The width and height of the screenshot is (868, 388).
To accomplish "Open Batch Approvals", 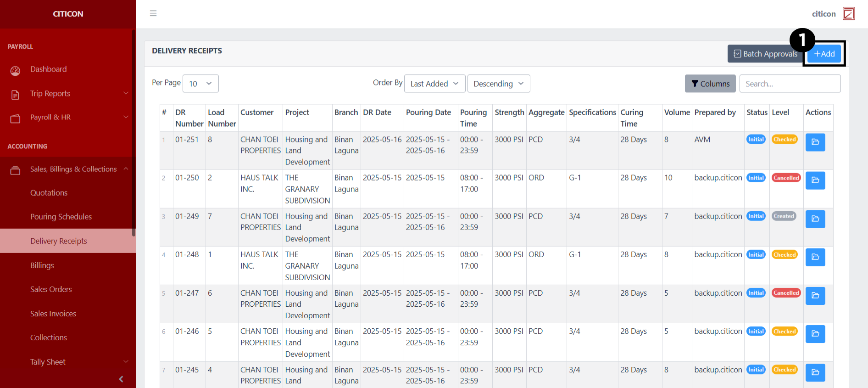I will click(765, 54).
